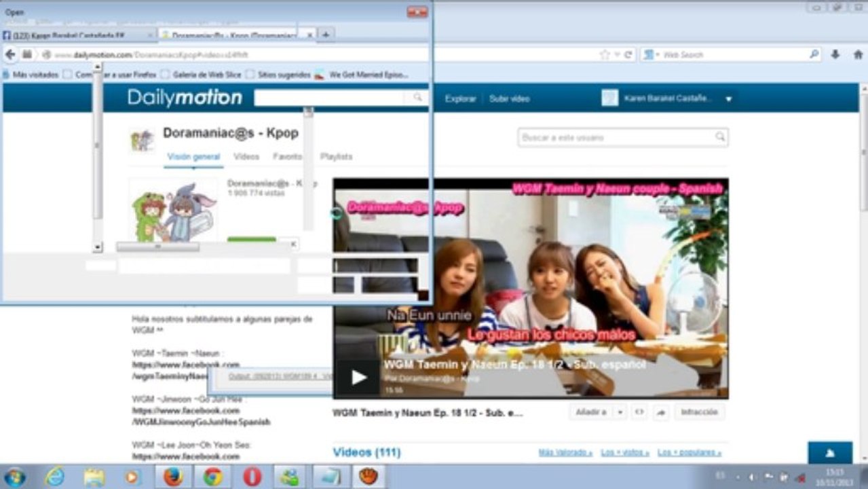Launch Windows Media Player from the taskbar
The image size is (868, 489).
(x=133, y=477)
